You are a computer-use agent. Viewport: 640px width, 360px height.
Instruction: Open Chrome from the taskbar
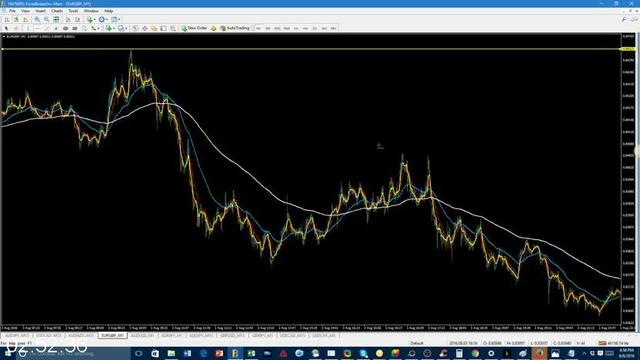[475, 353]
